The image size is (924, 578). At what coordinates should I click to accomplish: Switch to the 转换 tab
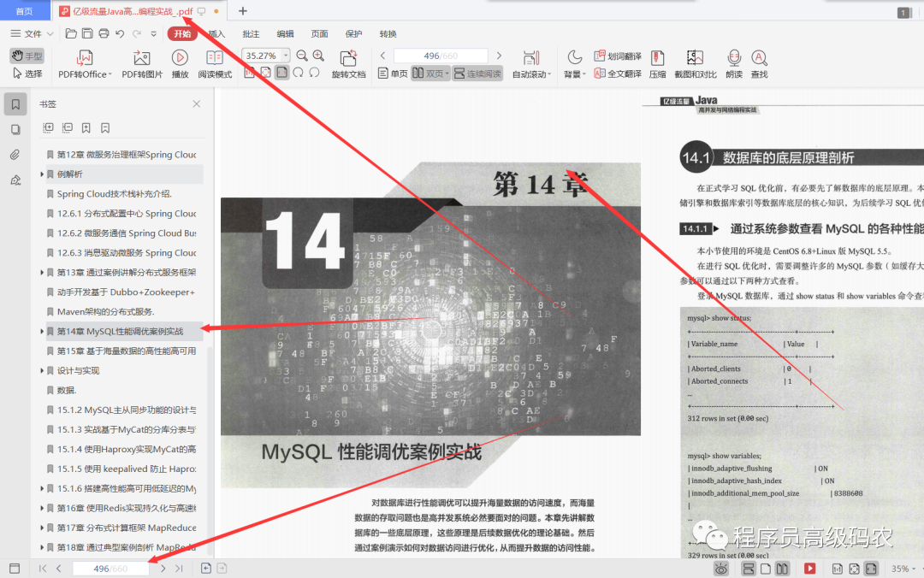(388, 33)
